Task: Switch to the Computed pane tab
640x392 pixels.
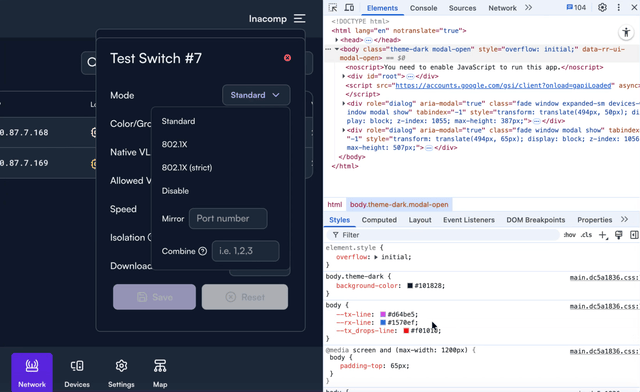Action: point(379,220)
